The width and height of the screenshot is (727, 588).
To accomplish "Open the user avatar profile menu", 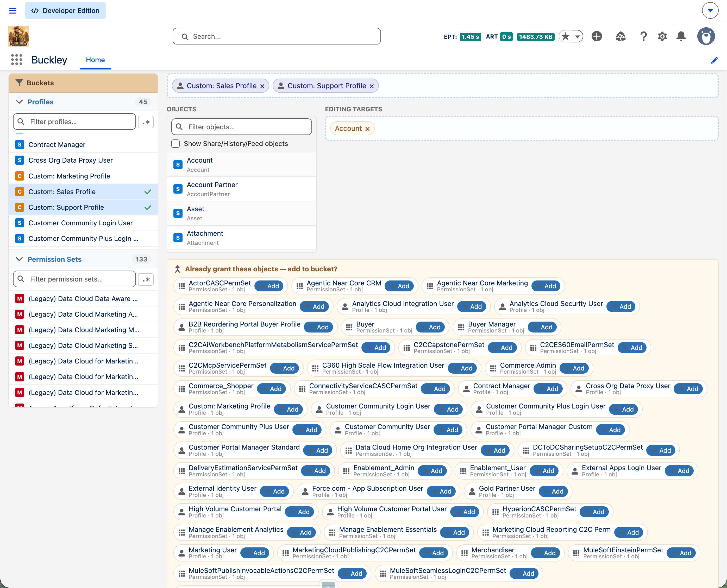I will coord(706,36).
